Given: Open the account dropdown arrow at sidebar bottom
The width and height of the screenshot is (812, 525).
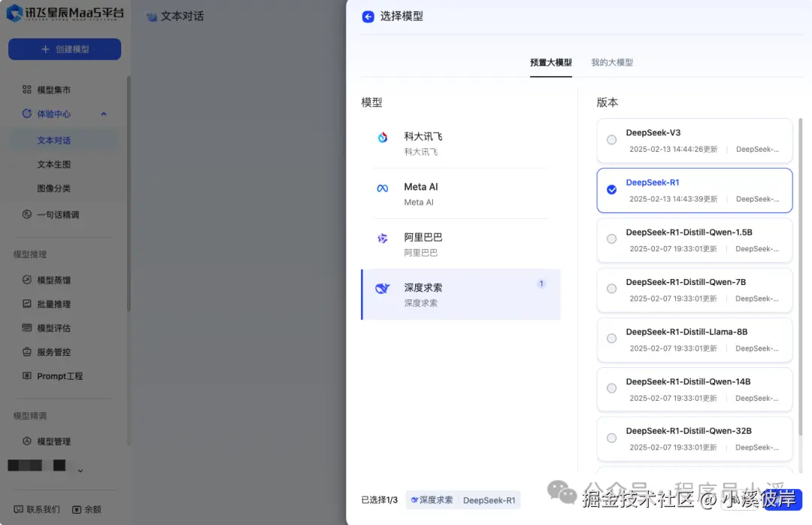Looking at the screenshot, I should (80, 471).
